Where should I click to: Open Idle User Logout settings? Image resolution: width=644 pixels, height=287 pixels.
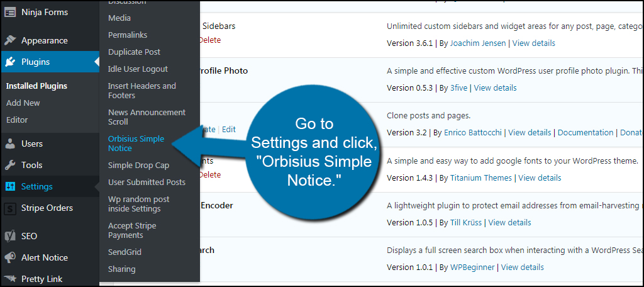(138, 69)
